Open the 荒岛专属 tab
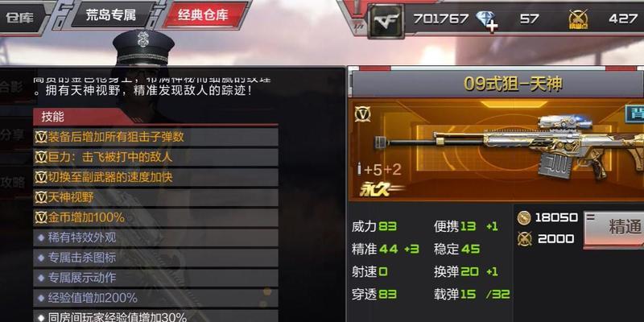Image resolution: width=644 pixels, height=322 pixels. tap(110, 14)
